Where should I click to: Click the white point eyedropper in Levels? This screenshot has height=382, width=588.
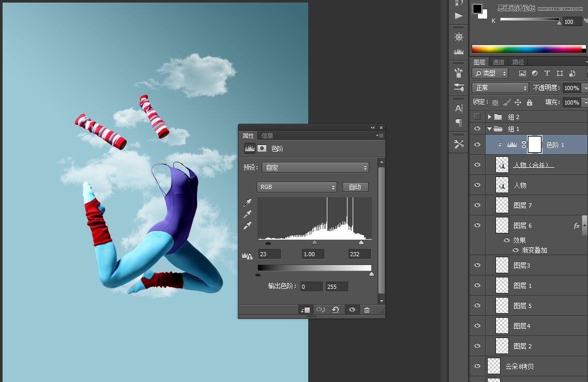pyautogui.click(x=247, y=226)
